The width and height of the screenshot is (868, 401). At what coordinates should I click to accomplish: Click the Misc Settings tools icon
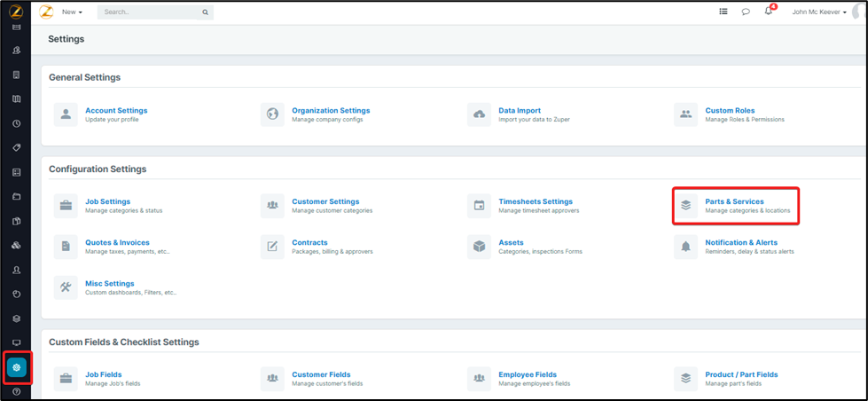tap(66, 287)
